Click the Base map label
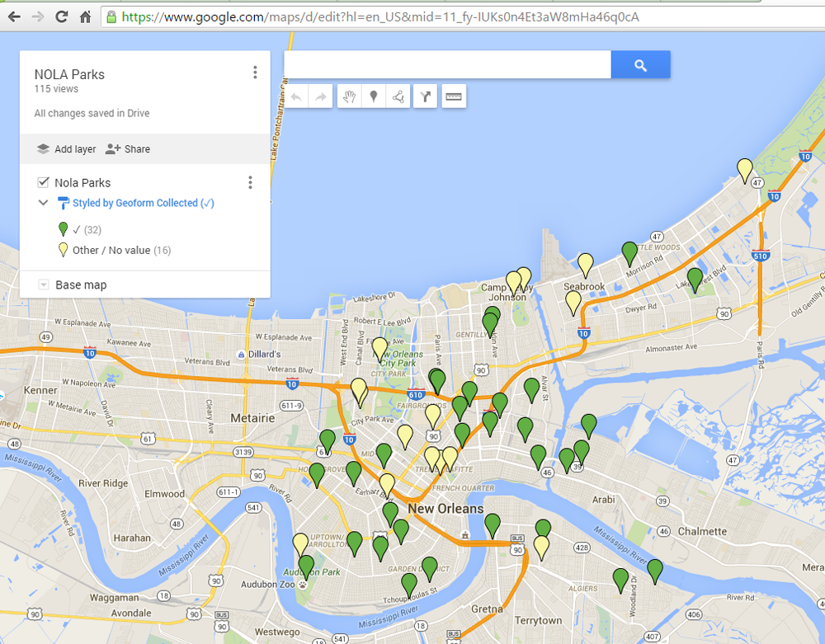825x644 pixels. (x=81, y=285)
